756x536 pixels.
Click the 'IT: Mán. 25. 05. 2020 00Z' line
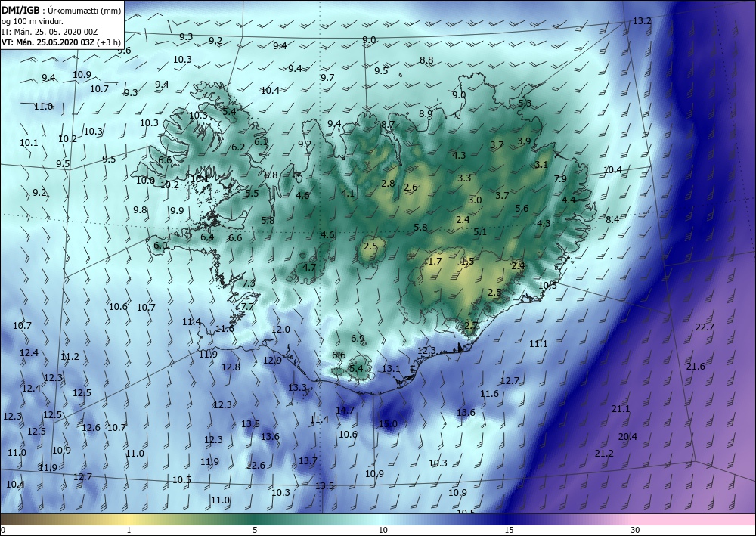point(50,32)
